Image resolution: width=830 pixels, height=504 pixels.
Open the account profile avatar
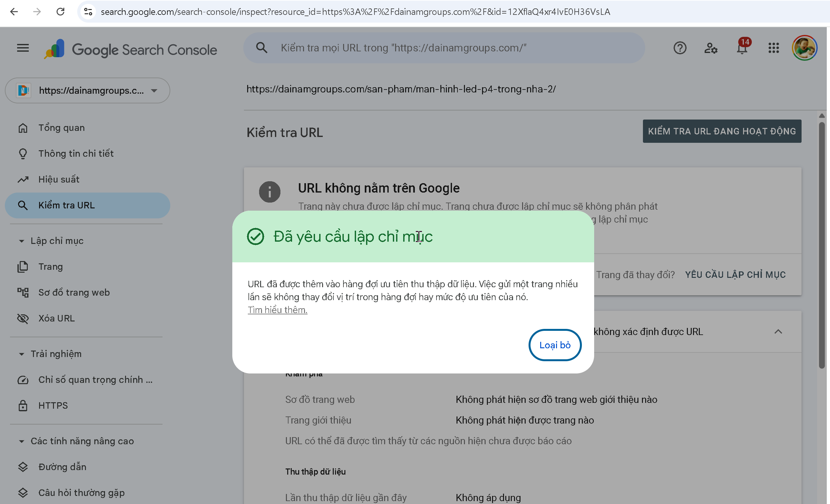point(804,48)
